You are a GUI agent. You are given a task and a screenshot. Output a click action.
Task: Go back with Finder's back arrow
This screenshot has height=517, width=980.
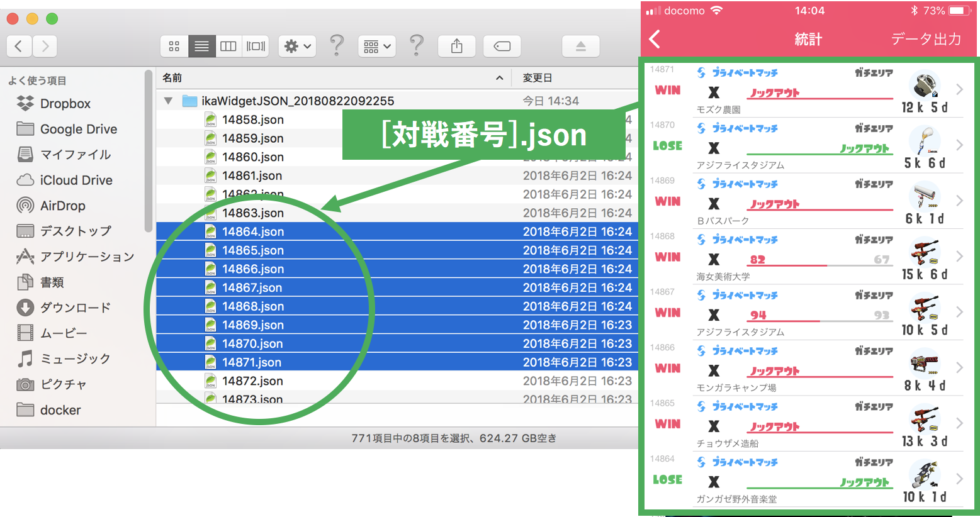[x=19, y=46]
